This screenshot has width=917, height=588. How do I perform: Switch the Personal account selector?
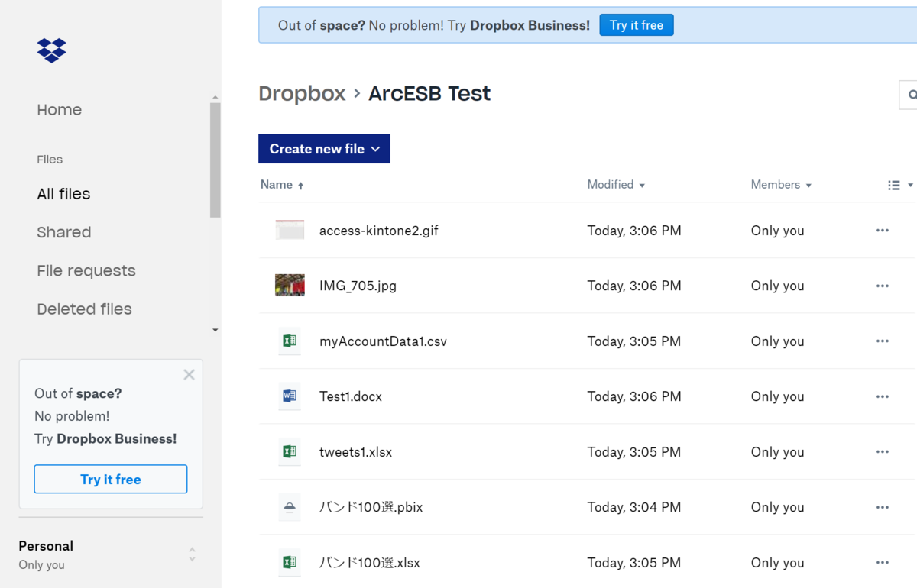click(192, 554)
